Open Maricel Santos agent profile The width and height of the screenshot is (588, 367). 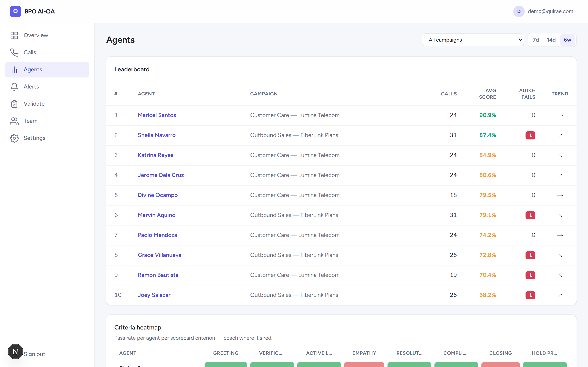point(157,115)
